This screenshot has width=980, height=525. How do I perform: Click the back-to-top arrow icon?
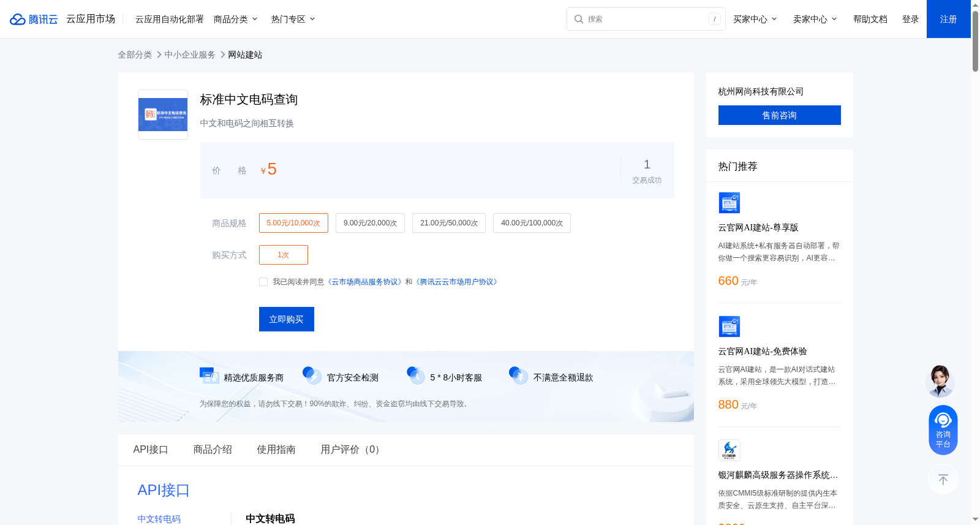[x=943, y=479]
